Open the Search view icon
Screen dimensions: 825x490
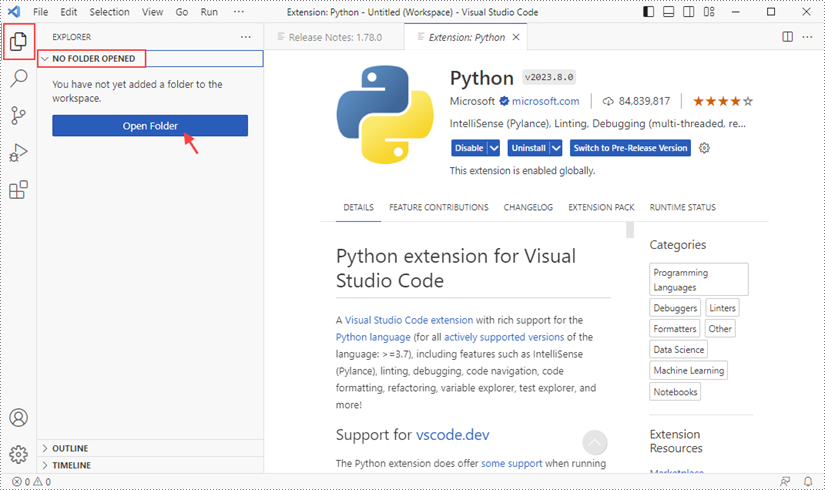coord(18,78)
